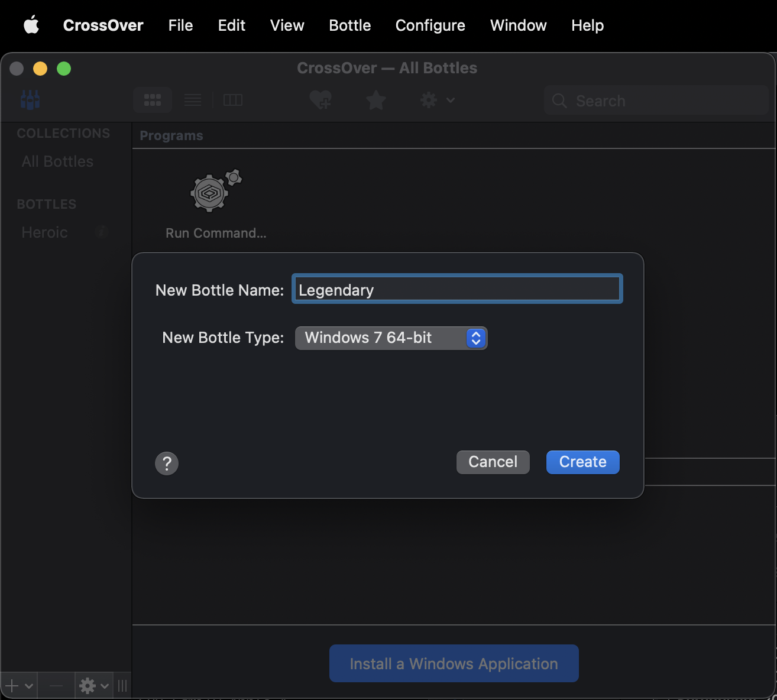The width and height of the screenshot is (777, 700).
Task: Open the File menu
Action: [x=180, y=25]
